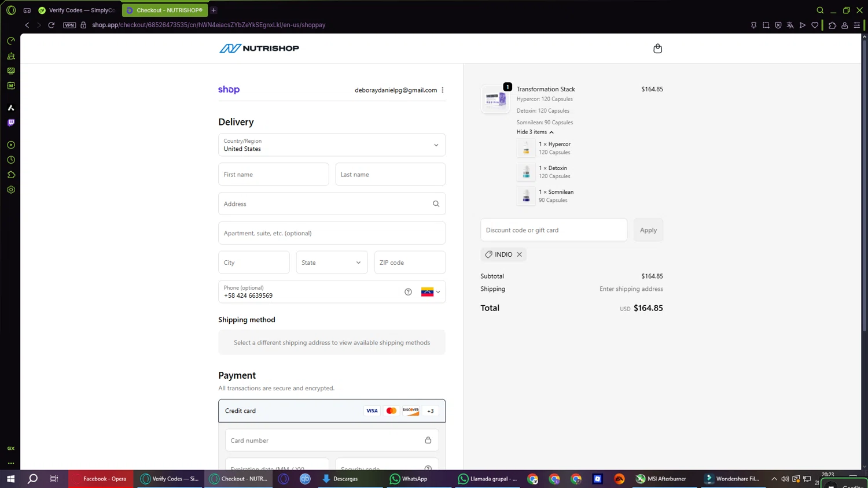Click the City field
868x488 pixels.
[254, 263]
